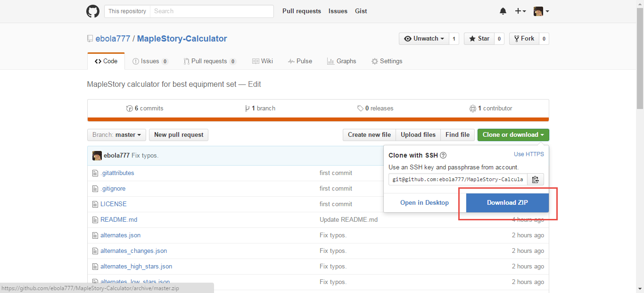Click the GitHub Octocat logo
The height and width of the screenshot is (293, 644).
(93, 11)
